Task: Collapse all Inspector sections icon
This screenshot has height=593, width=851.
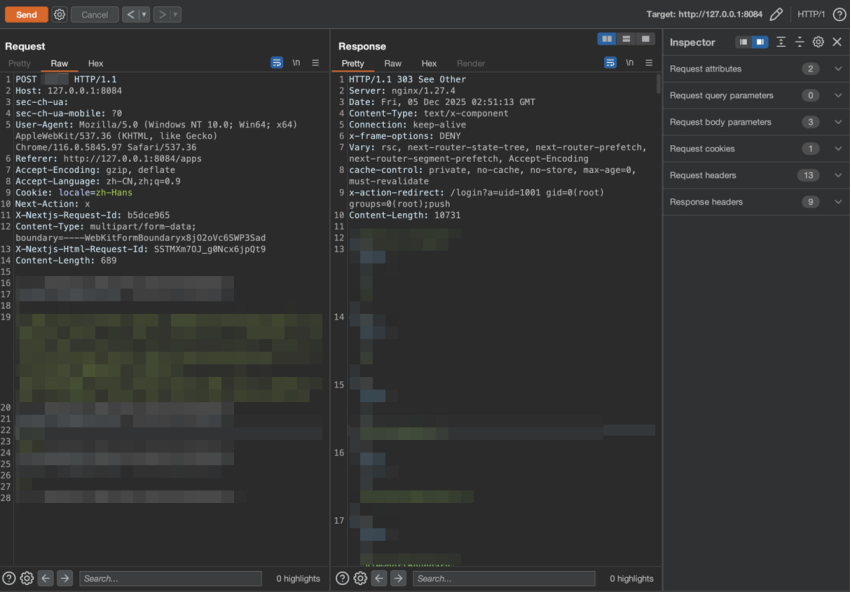Action: pos(799,42)
